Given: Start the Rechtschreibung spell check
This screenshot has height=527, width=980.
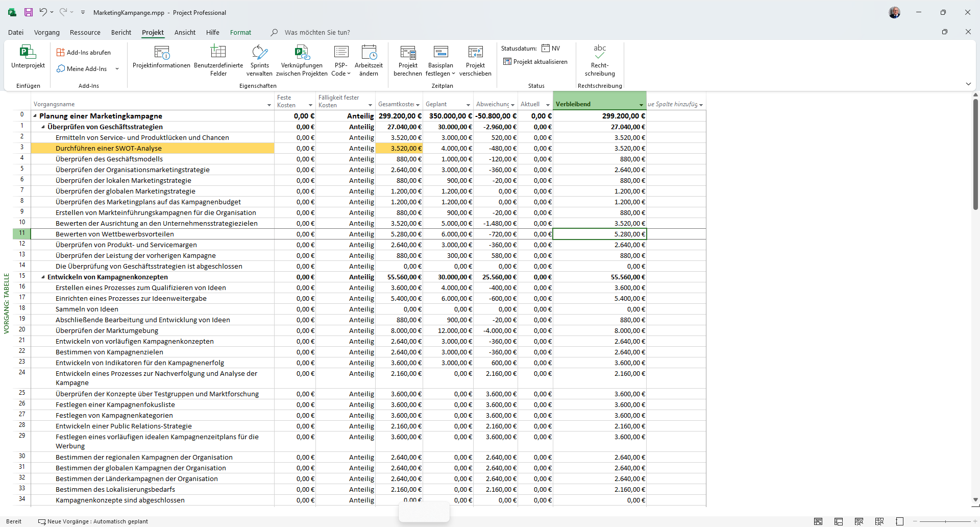Looking at the screenshot, I should (x=600, y=61).
